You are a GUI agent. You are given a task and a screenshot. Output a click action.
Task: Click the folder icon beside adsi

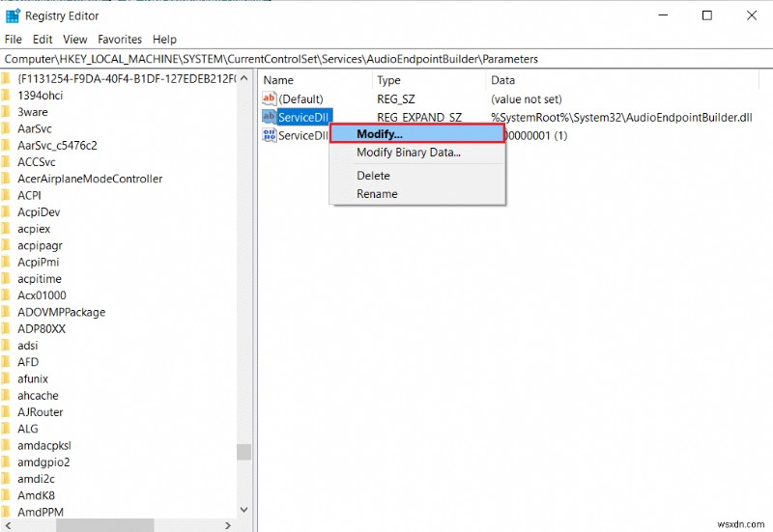click(6, 346)
